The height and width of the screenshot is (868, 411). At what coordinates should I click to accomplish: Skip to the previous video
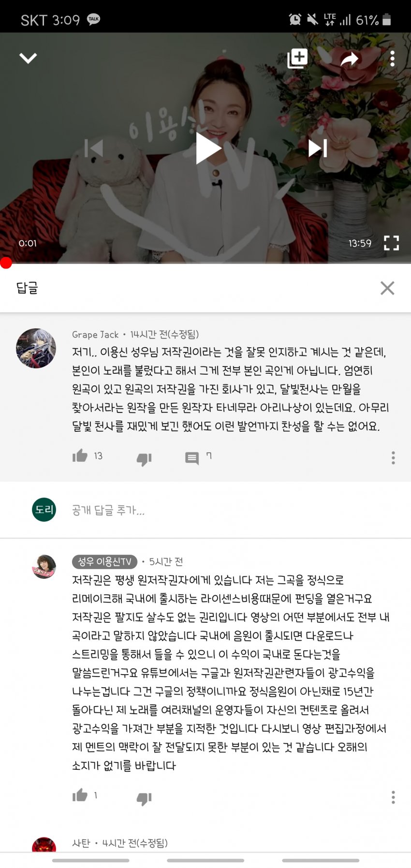pyautogui.click(x=94, y=148)
